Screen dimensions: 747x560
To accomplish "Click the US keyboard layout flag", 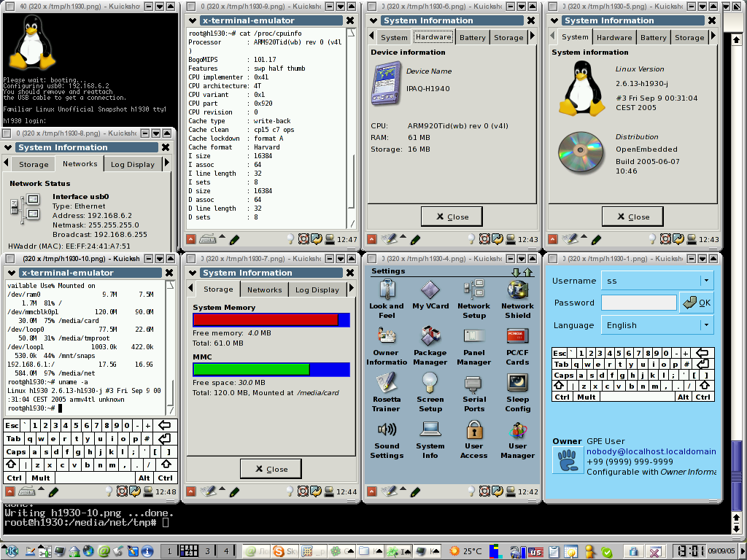I will click(x=535, y=551).
